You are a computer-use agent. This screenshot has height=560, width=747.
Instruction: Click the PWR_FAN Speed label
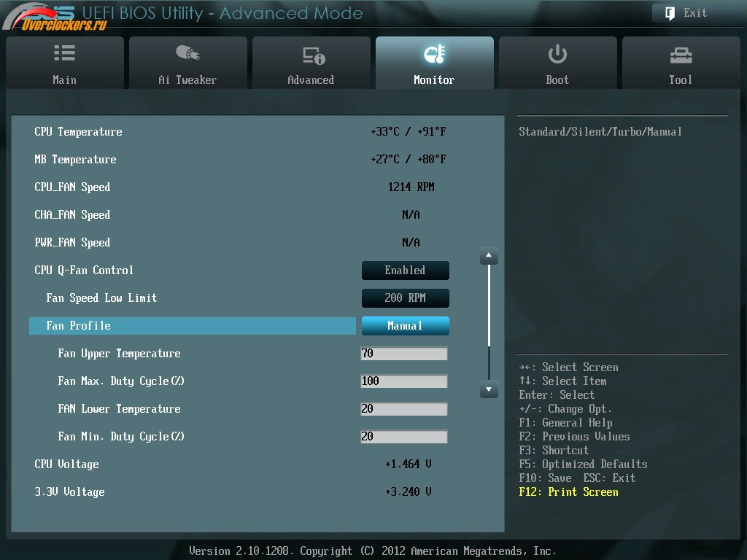72,242
